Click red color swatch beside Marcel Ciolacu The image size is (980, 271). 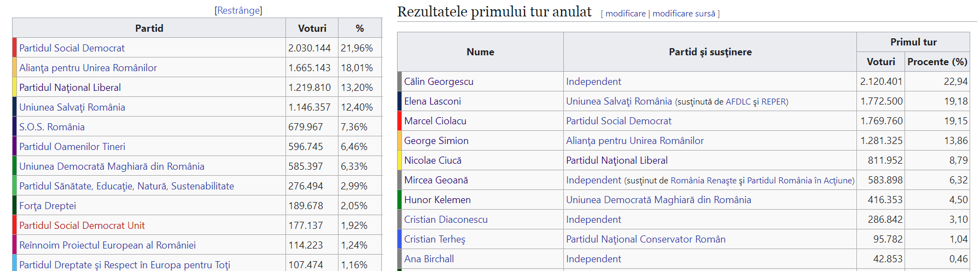point(400,121)
